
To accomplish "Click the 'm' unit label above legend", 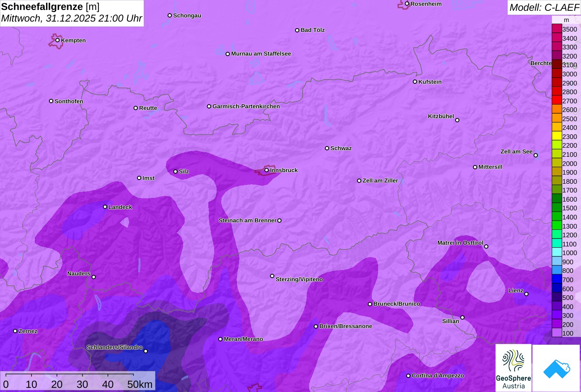I will [566, 20].
